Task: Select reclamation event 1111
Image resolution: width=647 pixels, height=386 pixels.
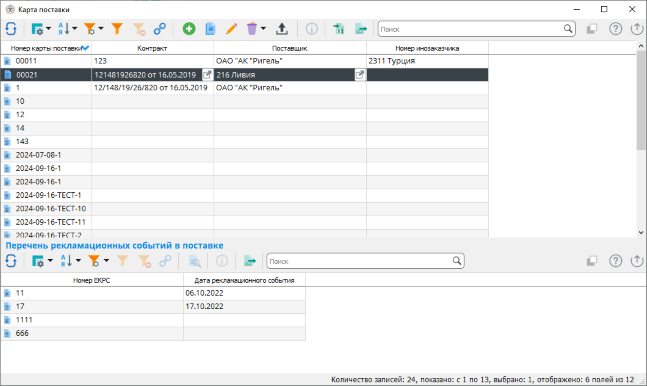Action: pyautogui.click(x=153, y=320)
